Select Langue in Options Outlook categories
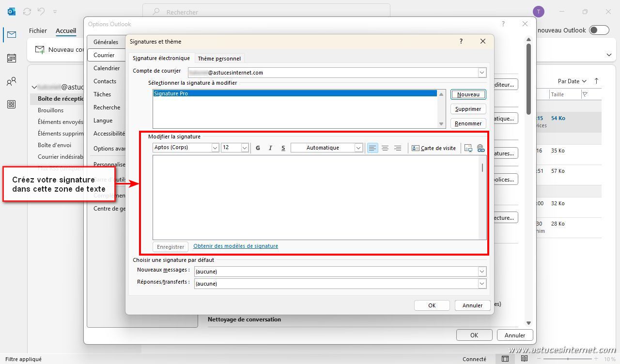 click(103, 121)
